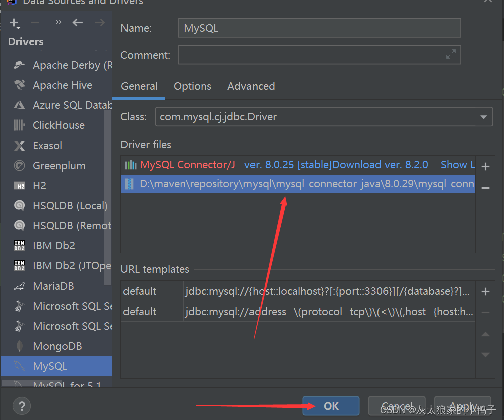Click the drivers list scrollbar
This screenshot has width=504, height=420.
108,198
